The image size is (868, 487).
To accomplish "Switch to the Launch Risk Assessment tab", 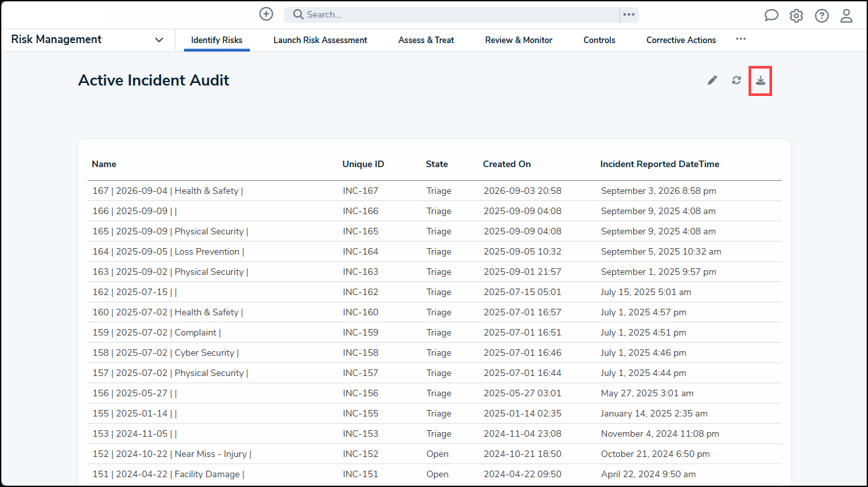I will coord(320,40).
